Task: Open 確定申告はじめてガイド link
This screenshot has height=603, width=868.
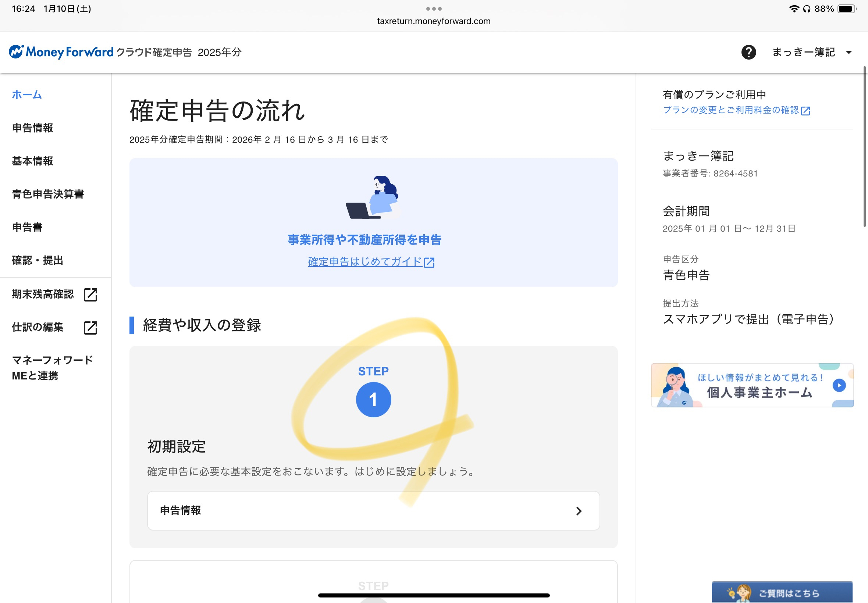Action: pos(365,261)
